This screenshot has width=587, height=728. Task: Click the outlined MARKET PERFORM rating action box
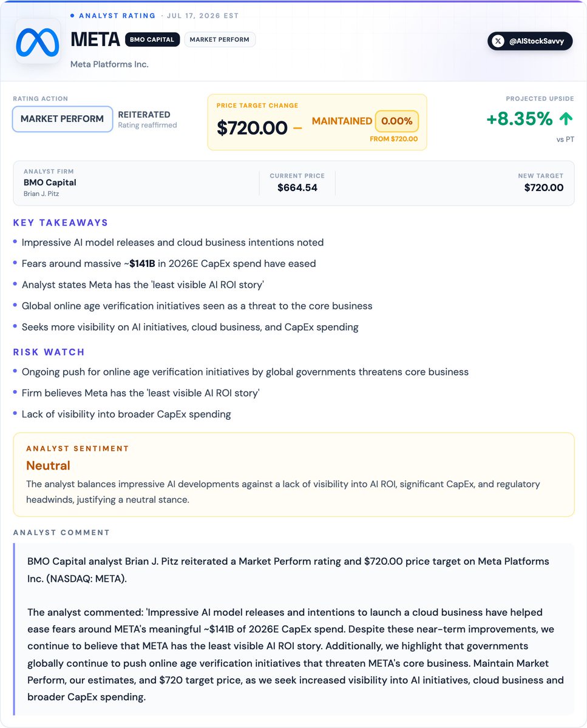[63, 119]
